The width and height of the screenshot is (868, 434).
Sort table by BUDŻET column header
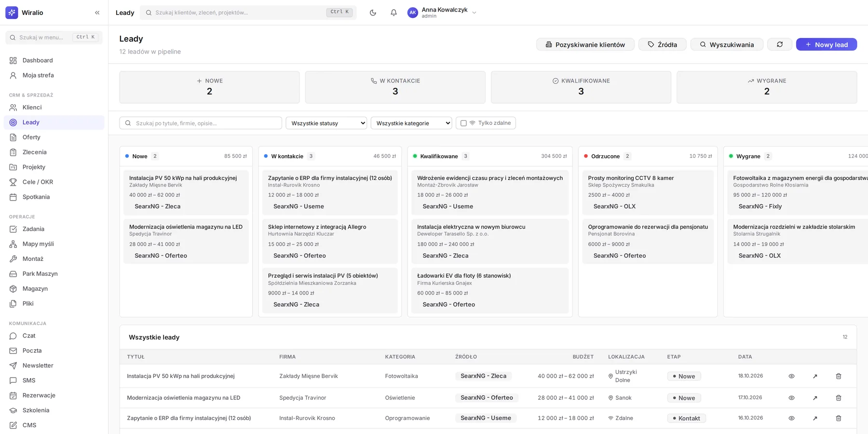tap(583, 357)
